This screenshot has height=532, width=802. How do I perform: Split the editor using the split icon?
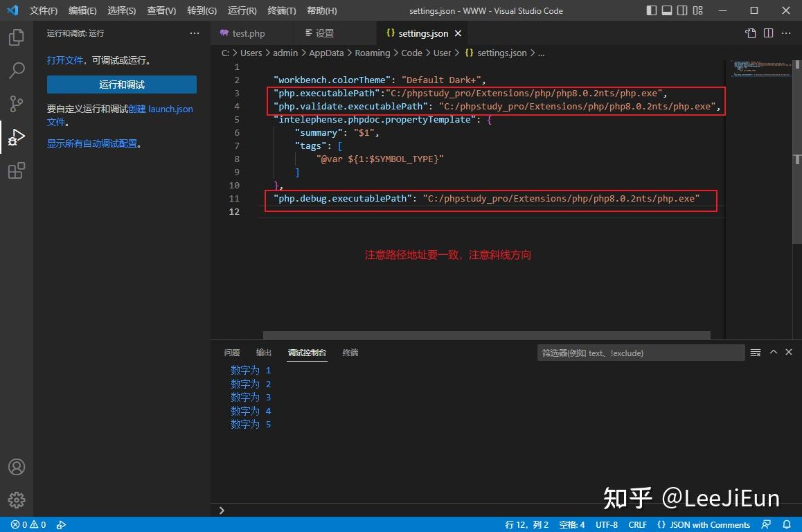[769, 33]
